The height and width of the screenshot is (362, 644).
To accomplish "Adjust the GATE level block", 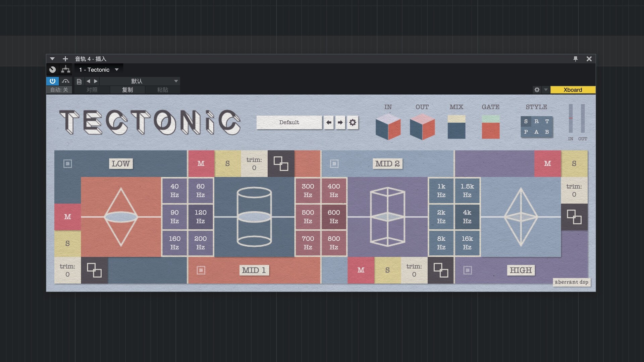I will point(491,127).
